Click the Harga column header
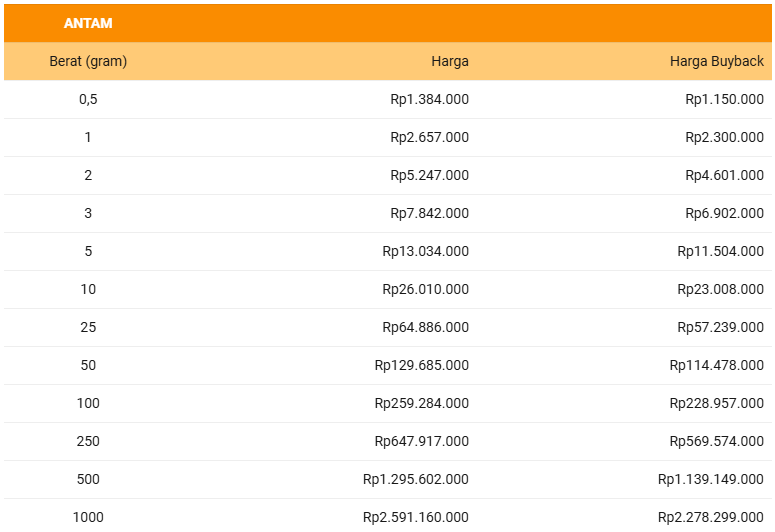 tap(449, 61)
